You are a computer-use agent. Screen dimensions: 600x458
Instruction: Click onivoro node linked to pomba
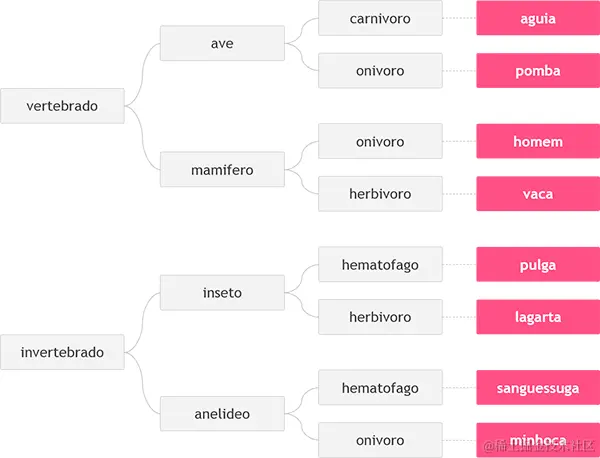[x=380, y=71]
